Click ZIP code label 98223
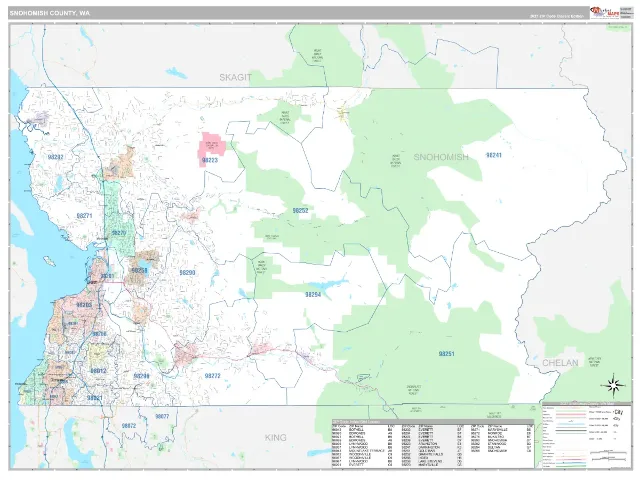This screenshot has width=640, height=480. point(210,160)
